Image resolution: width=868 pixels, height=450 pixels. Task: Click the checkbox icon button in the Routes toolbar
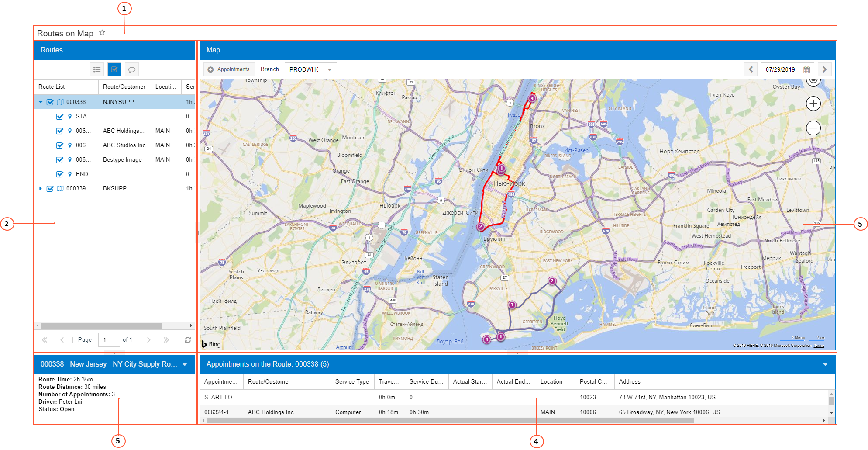point(114,69)
